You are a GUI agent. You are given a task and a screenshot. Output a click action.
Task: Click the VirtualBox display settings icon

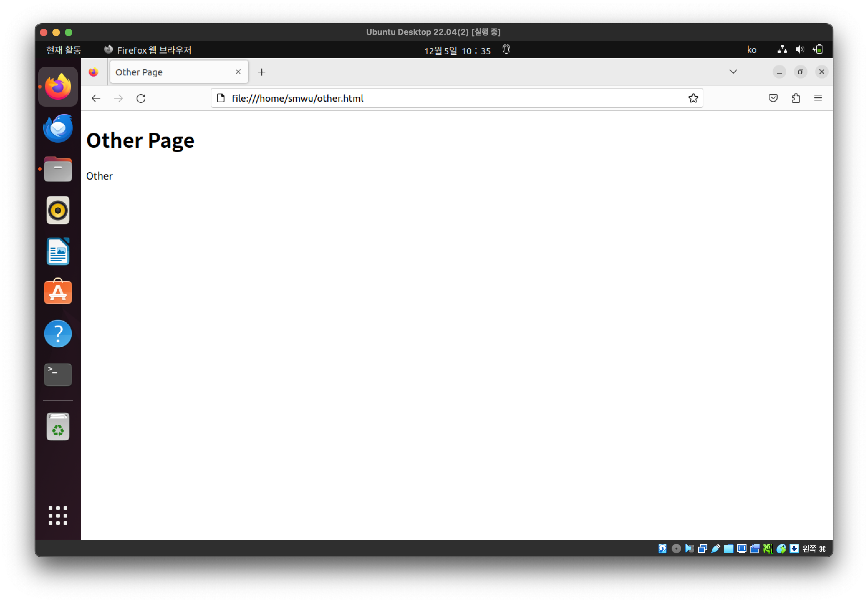point(741,549)
